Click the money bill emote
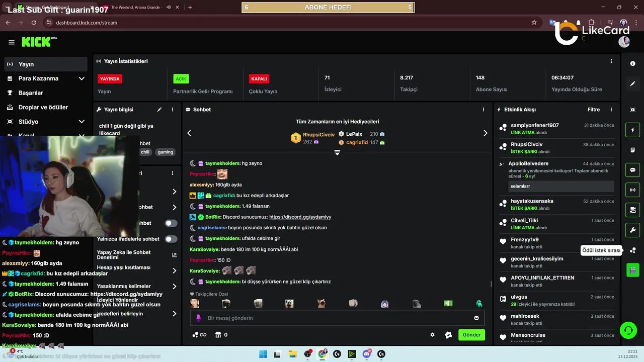Viewport: 644px width, 362px height. tap(448, 303)
